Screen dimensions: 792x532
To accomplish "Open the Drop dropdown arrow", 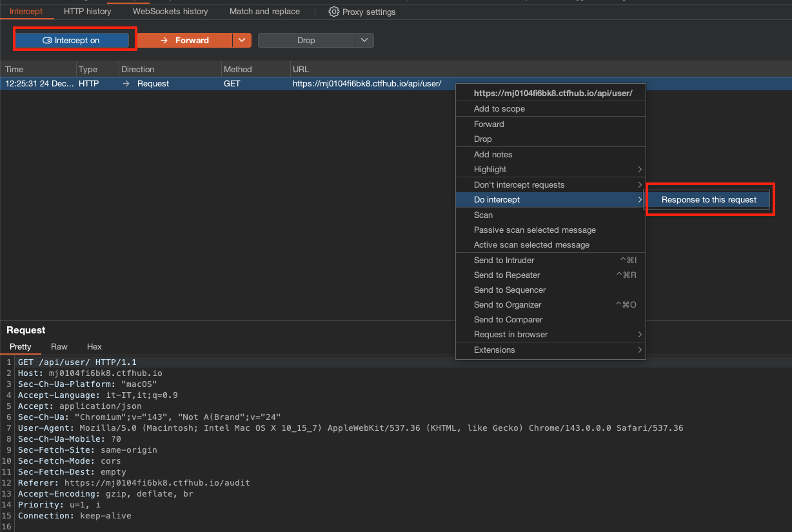I will pyautogui.click(x=364, y=40).
